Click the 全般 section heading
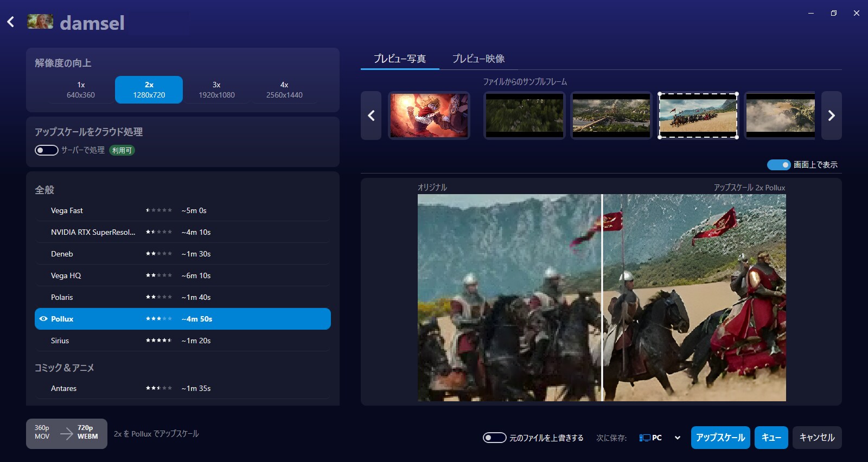Viewport: 868px width, 462px height. (x=44, y=190)
